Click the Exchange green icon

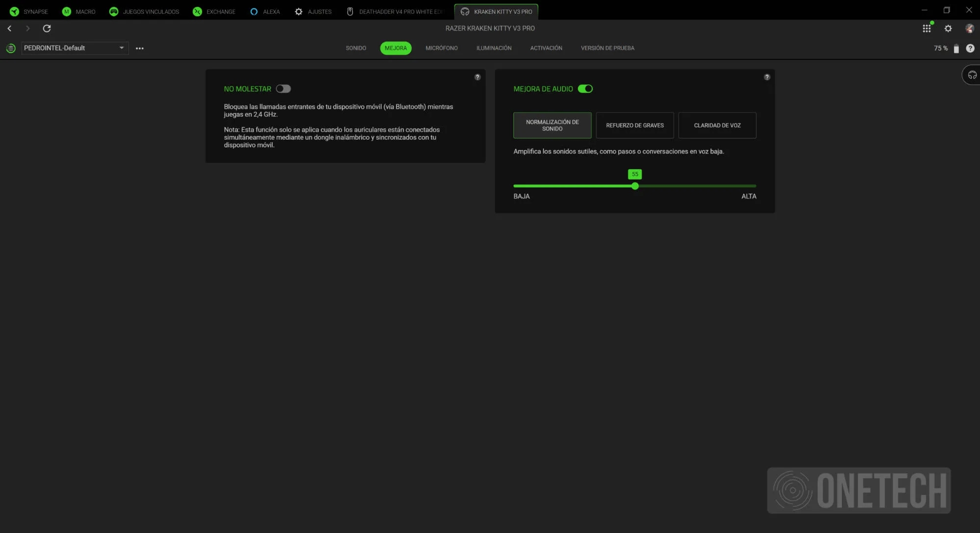point(197,11)
